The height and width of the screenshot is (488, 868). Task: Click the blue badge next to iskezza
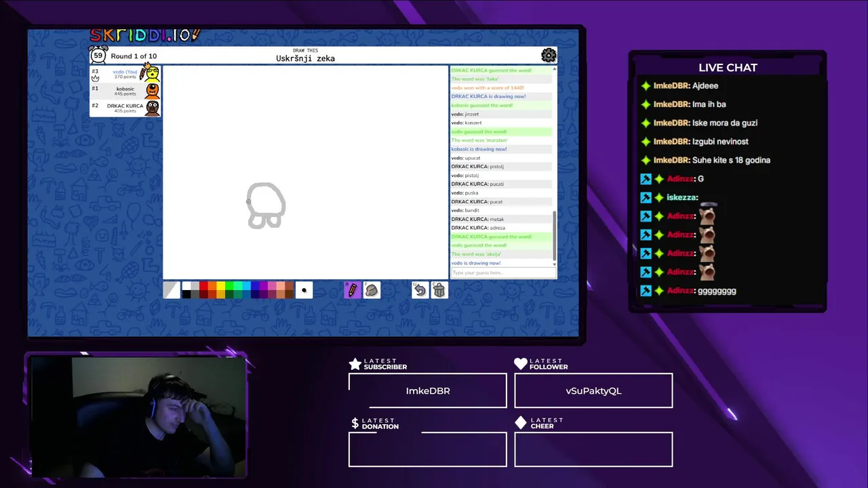[646, 197]
